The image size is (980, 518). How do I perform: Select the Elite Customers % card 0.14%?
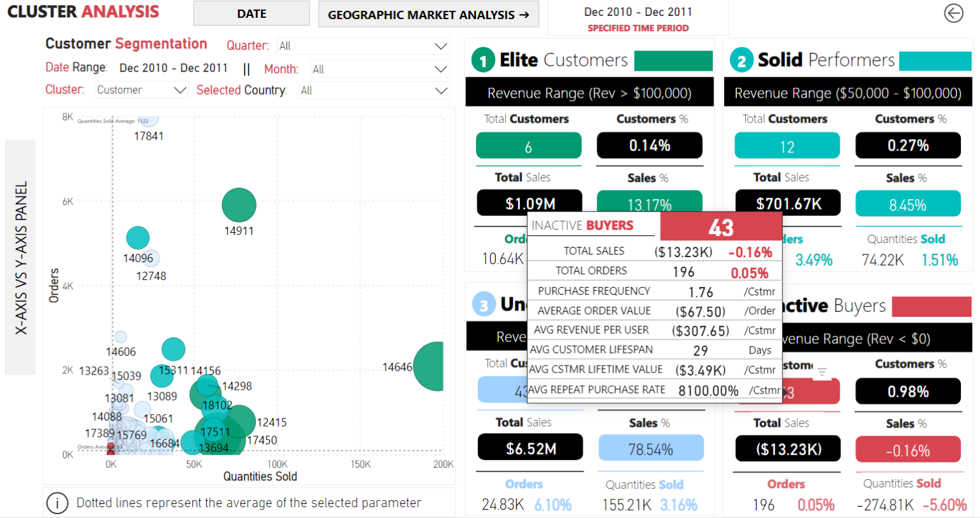(x=650, y=145)
